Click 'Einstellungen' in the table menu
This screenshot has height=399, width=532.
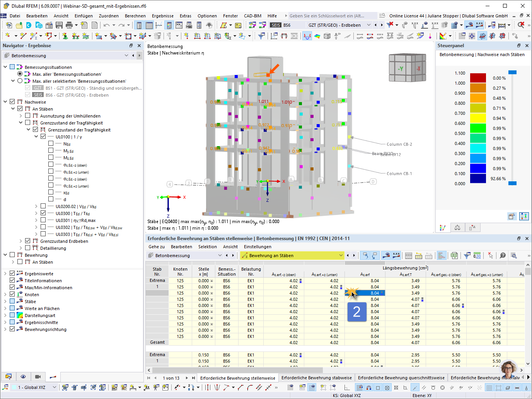(x=257, y=247)
